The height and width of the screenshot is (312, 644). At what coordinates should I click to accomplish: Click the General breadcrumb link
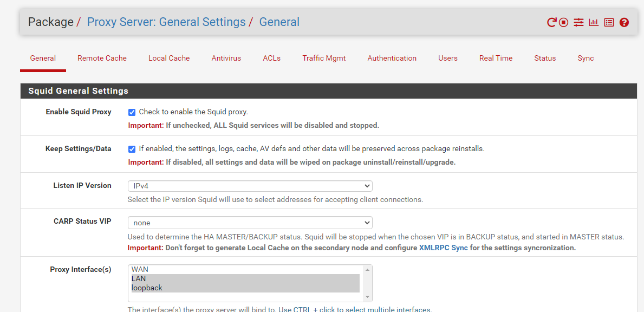point(279,22)
